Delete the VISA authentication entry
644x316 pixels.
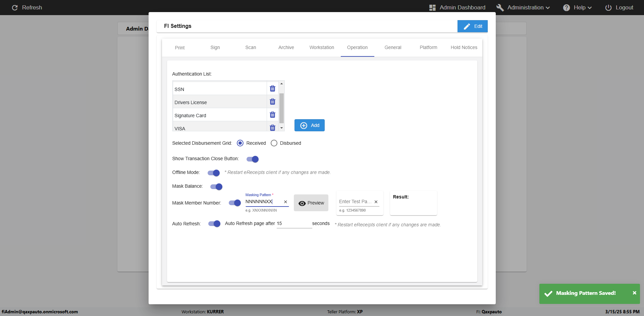click(x=272, y=128)
